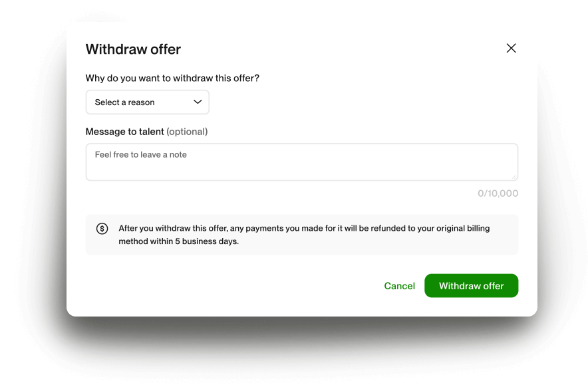Click the "Withdraw offer" dialog heading
Image resolution: width=588 pixels, height=391 pixels.
pos(133,49)
